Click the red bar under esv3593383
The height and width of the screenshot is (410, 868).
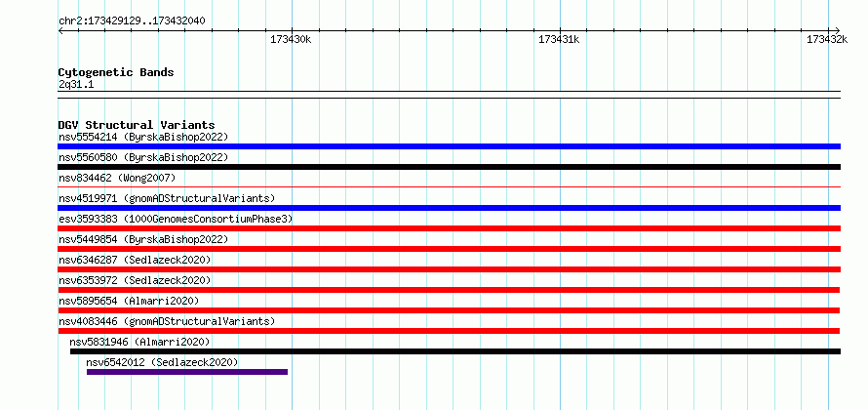pos(449,228)
